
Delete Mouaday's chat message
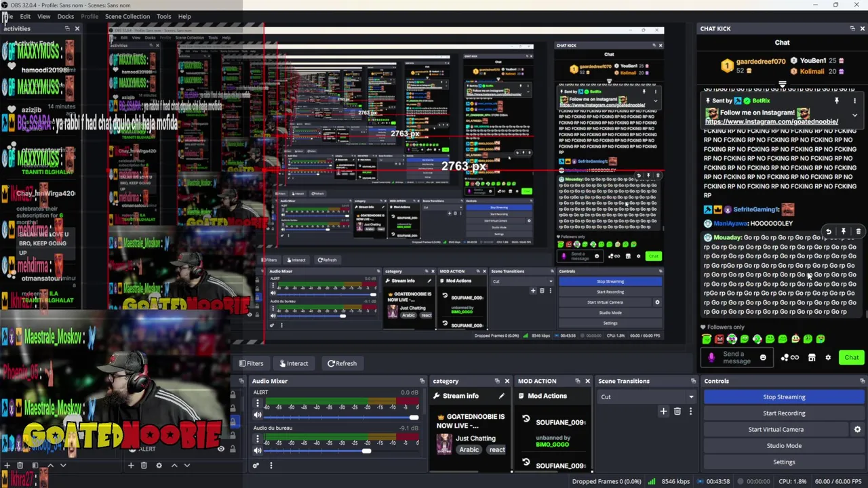click(858, 232)
